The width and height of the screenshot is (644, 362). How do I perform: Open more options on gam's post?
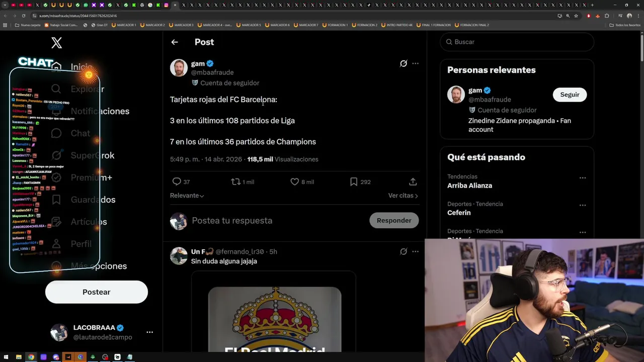coord(415,63)
